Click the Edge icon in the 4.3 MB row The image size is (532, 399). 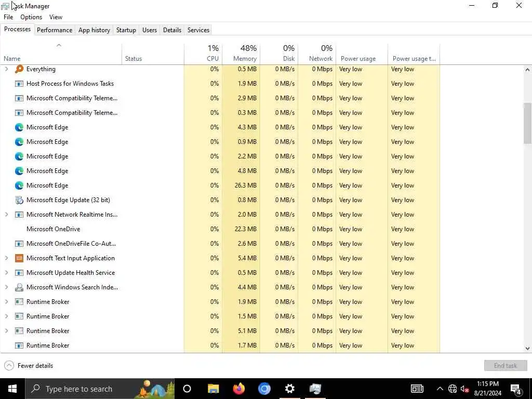[19, 127]
